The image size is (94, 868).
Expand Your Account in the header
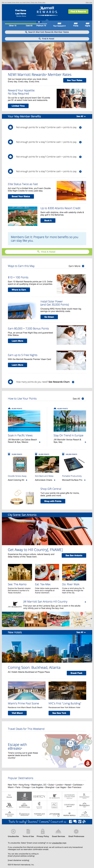click(x=58, y=25)
